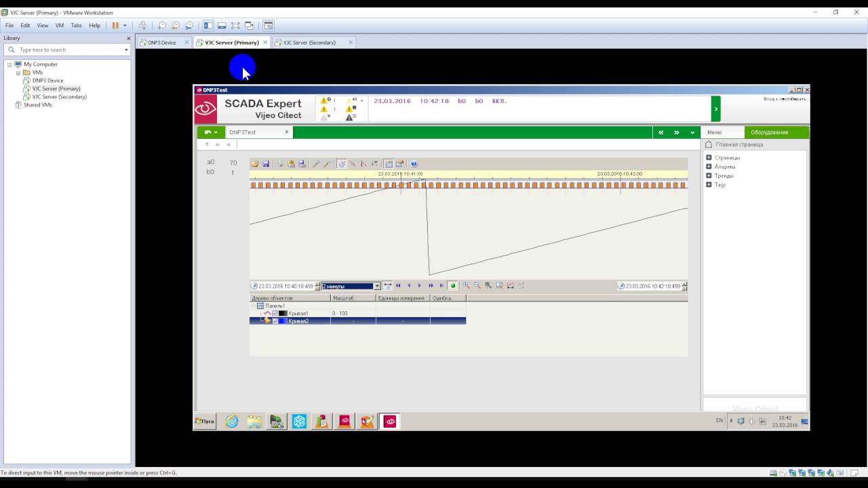Click the black color swatch of Кривая1
868x488 pixels.
point(283,313)
